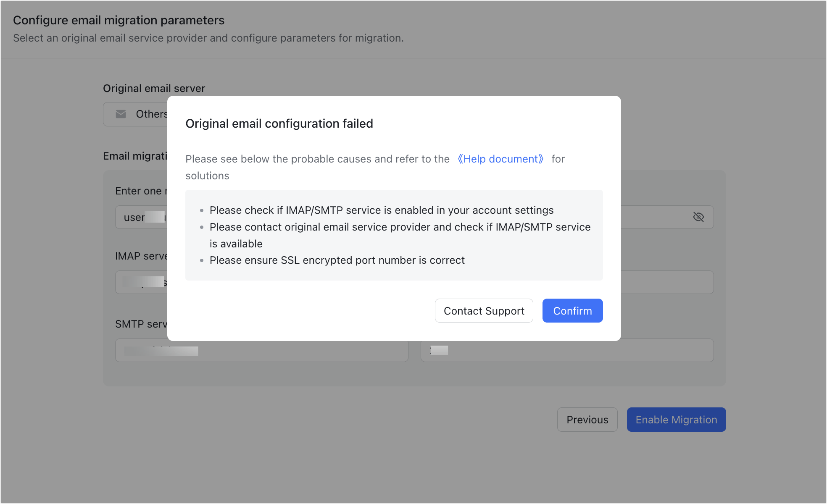Click the Original email server label
827x504 pixels.
pos(154,88)
